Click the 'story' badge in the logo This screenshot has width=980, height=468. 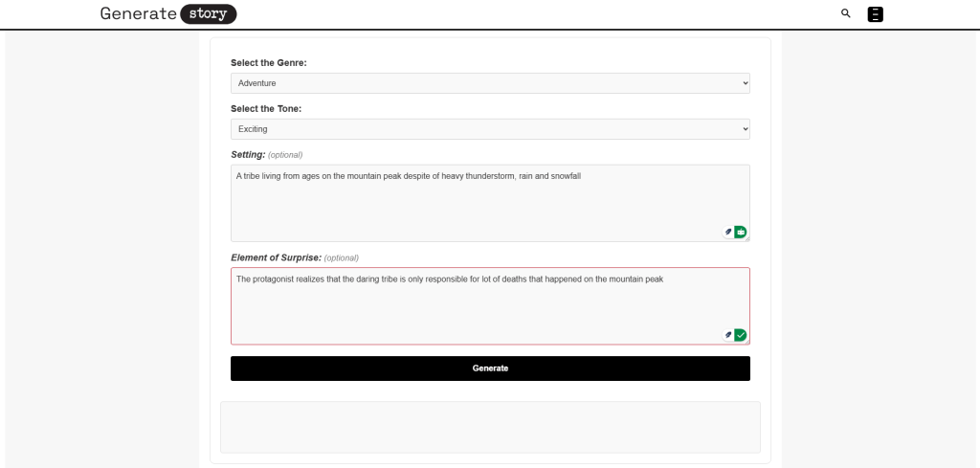[208, 14]
